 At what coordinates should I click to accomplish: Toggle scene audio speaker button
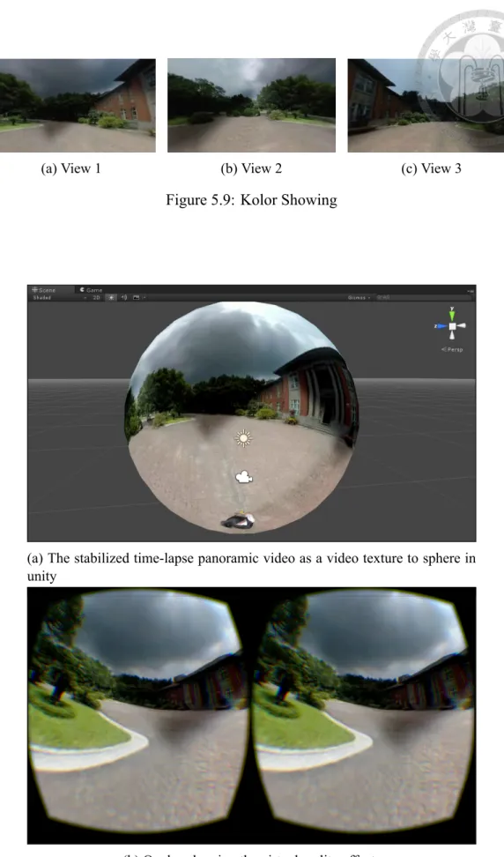(124, 297)
